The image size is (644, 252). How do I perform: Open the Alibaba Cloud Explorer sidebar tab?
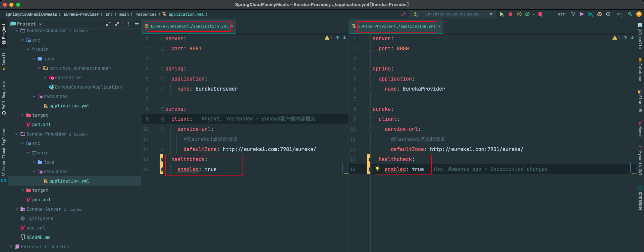[x=4, y=155]
